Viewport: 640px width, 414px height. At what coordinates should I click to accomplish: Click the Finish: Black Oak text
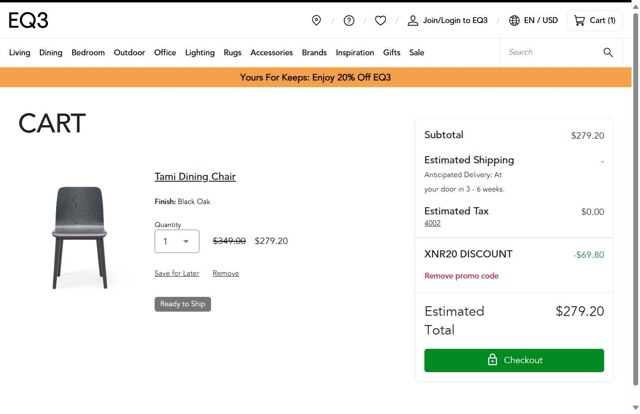[x=182, y=201]
